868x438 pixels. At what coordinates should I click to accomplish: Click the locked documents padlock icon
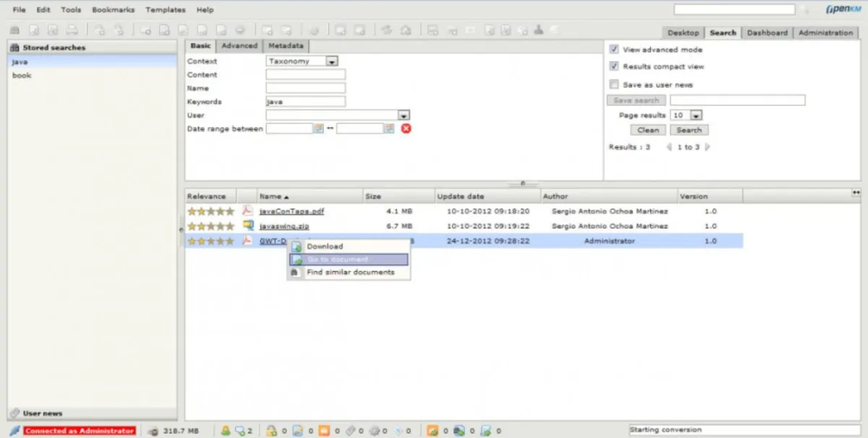[271, 431]
